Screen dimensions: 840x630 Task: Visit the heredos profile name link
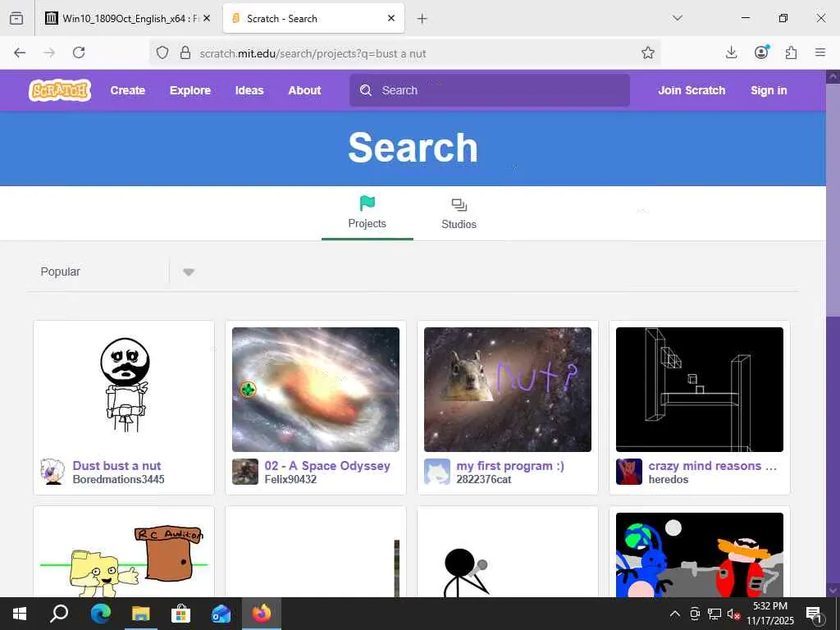coord(668,479)
